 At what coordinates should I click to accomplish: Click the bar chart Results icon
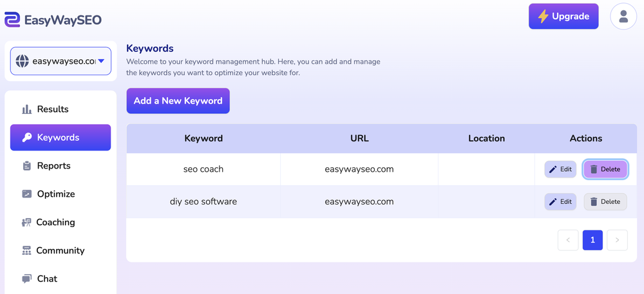[x=26, y=109]
